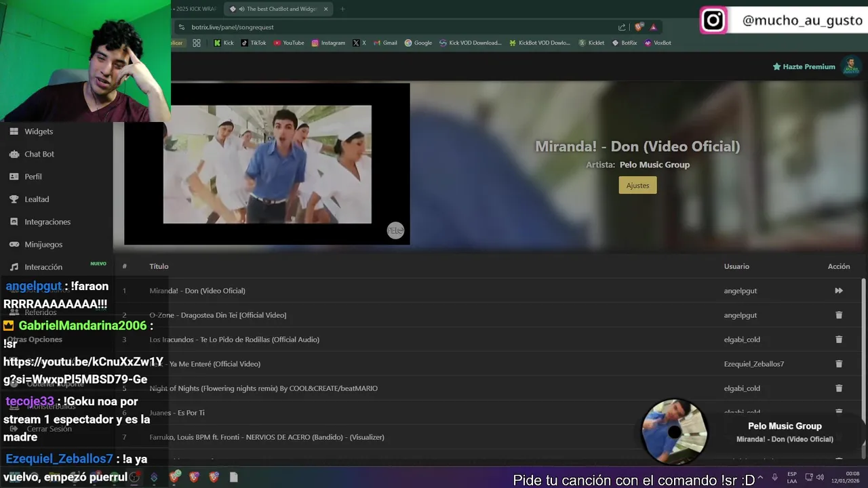Delete Los Iracundos song from queue
This screenshot has height=488, width=868.
[x=839, y=340]
